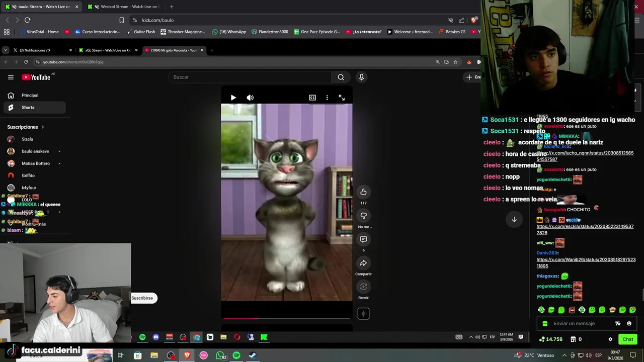Mute the Short with the volume icon
The width and height of the screenshot is (644, 362).
tap(250, 98)
